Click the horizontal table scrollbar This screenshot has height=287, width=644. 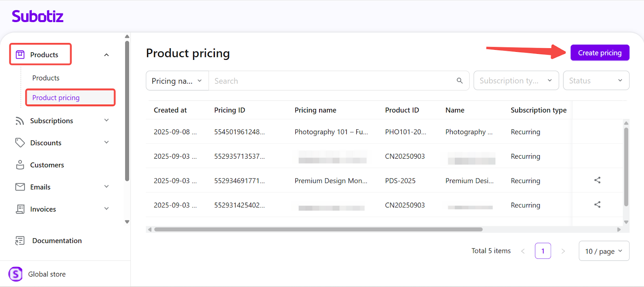(318, 230)
